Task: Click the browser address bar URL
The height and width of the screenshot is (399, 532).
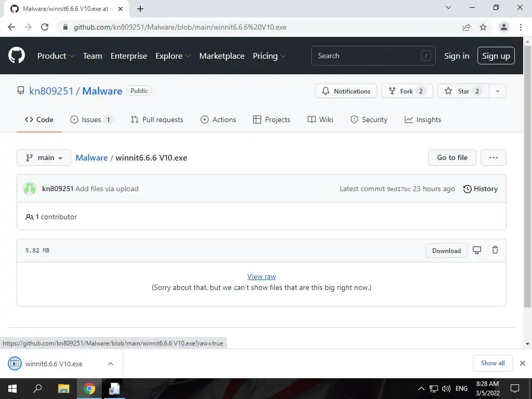Action: click(x=180, y=27)
